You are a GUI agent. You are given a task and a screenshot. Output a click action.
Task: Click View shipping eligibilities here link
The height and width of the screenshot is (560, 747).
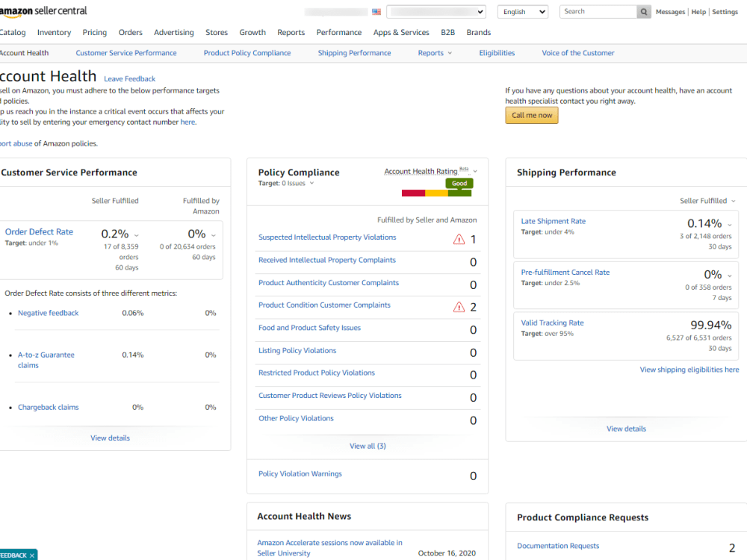[689, 370]
